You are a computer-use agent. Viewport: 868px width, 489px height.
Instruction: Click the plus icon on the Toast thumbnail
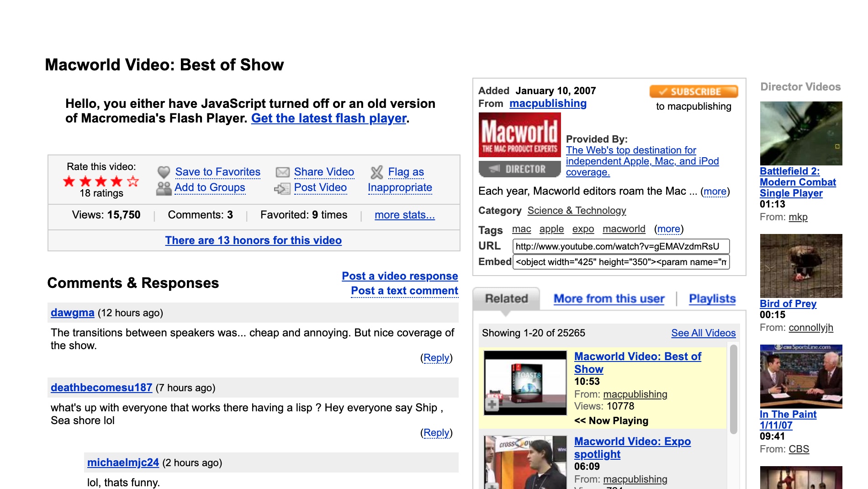[x=492, y=404]
